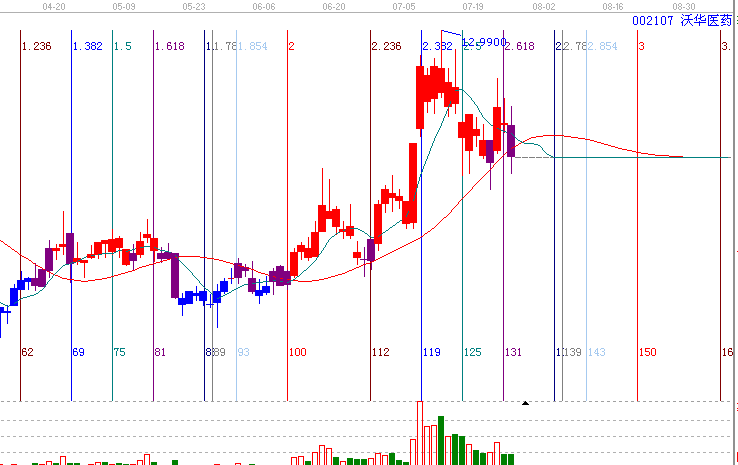Image resolution: width=738 pixels, height=465 pixels.
Task: Click the stock code 002107 沃华医药 label
Action: coord(683,20)
